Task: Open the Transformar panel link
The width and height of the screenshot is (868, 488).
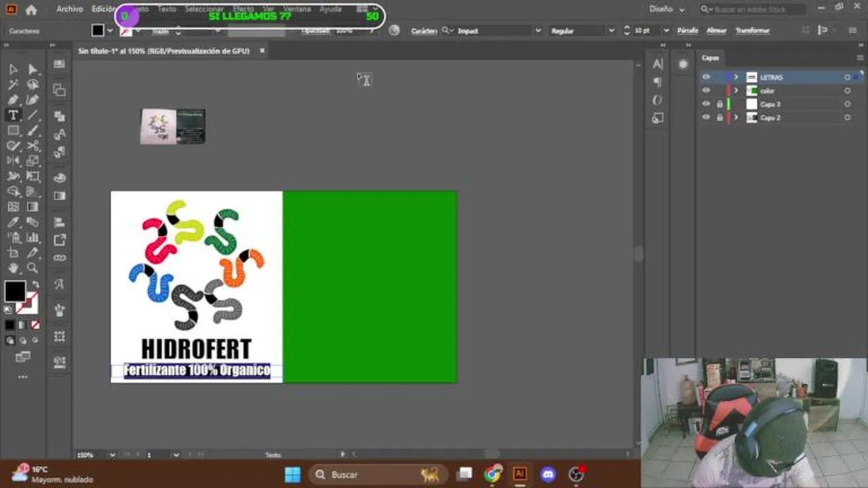Action: tap(753, 30)
